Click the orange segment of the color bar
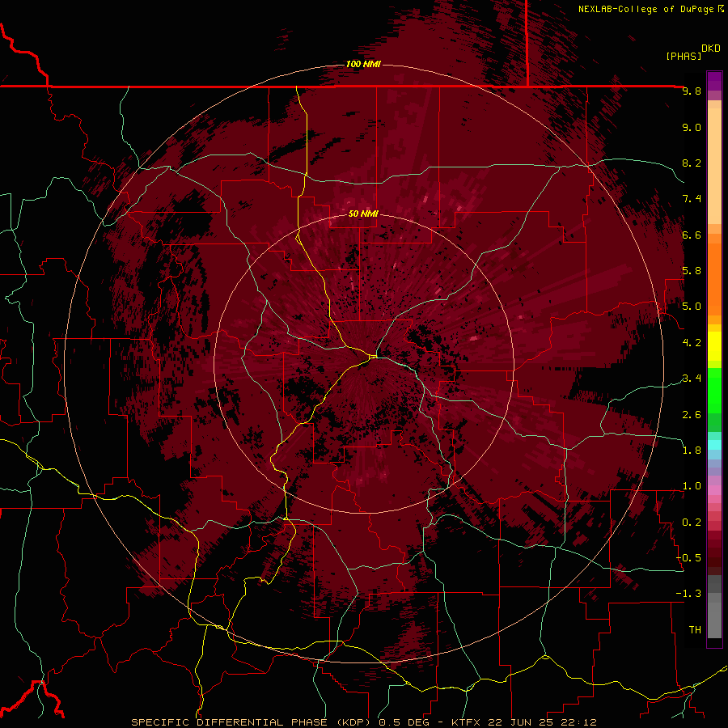Screen dimensions: 728x728 pos(714,278)
